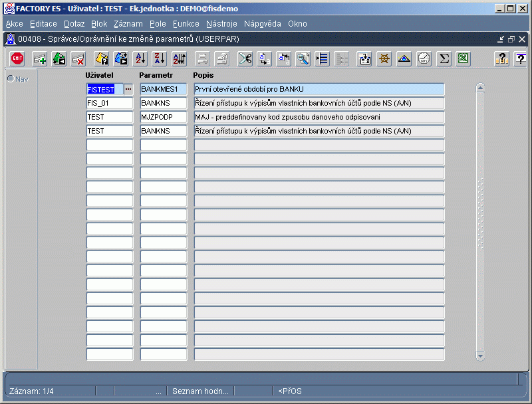Click the FISTEST user field
Image resolution: width=532 pixels, height=404 pixels.
coord(105,89)
